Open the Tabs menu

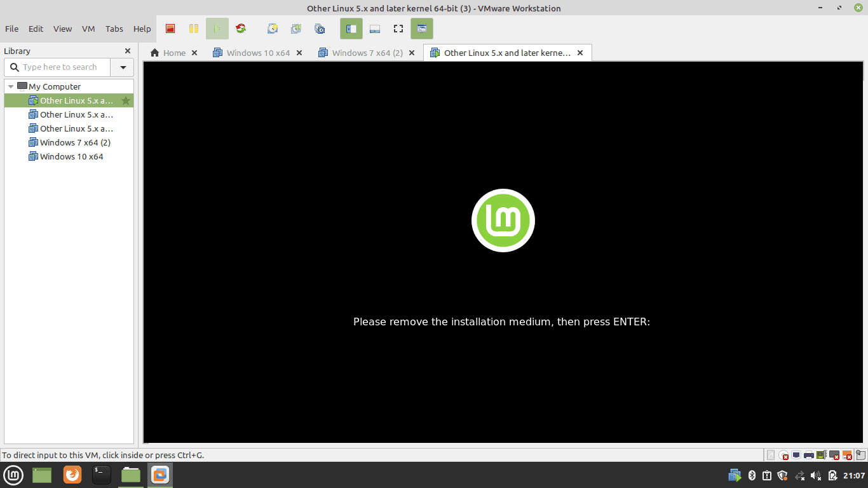click(114, 29)
